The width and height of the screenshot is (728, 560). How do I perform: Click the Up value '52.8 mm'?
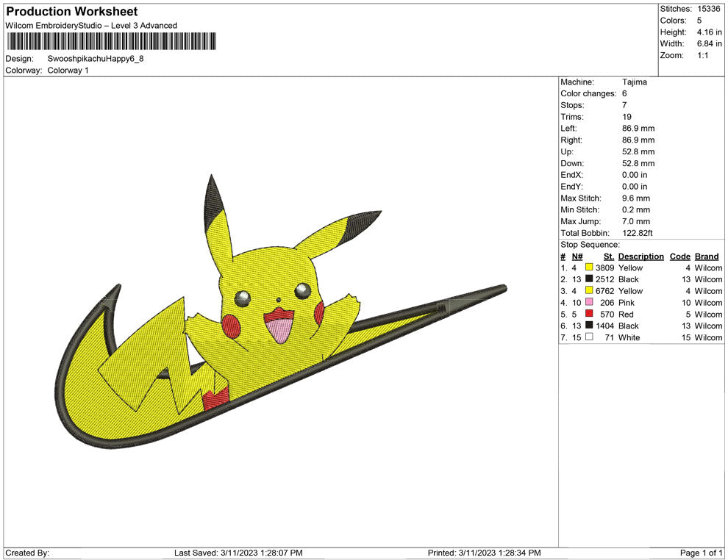coord(638,151)
